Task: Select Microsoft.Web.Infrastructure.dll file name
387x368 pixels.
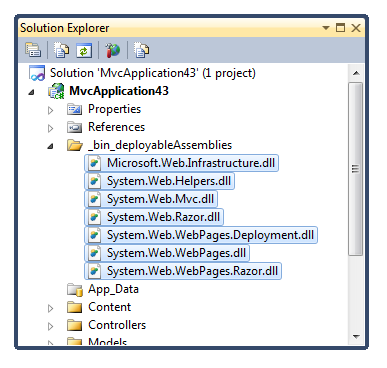Action: pyautogui.click(x=191, y=163)
